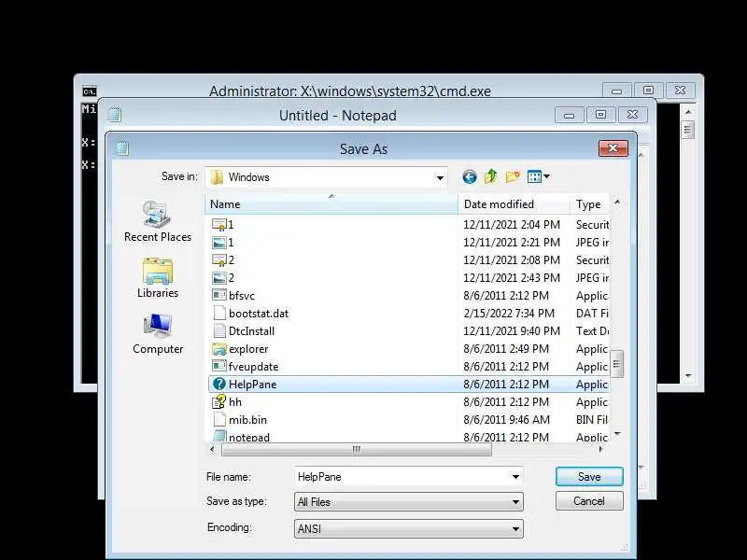
Task: Sort files by Name column header
Action: click(x=331, y=204)
